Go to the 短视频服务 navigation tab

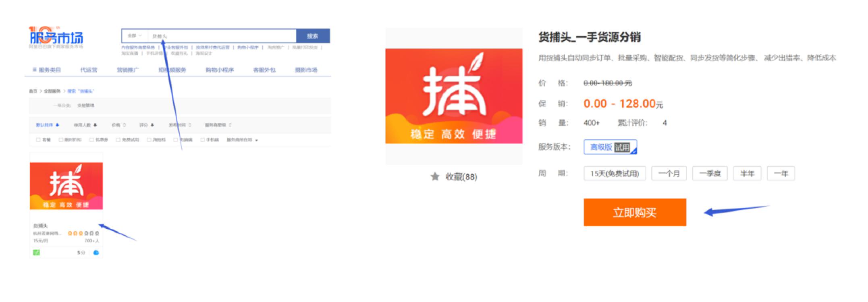[172, 70]
